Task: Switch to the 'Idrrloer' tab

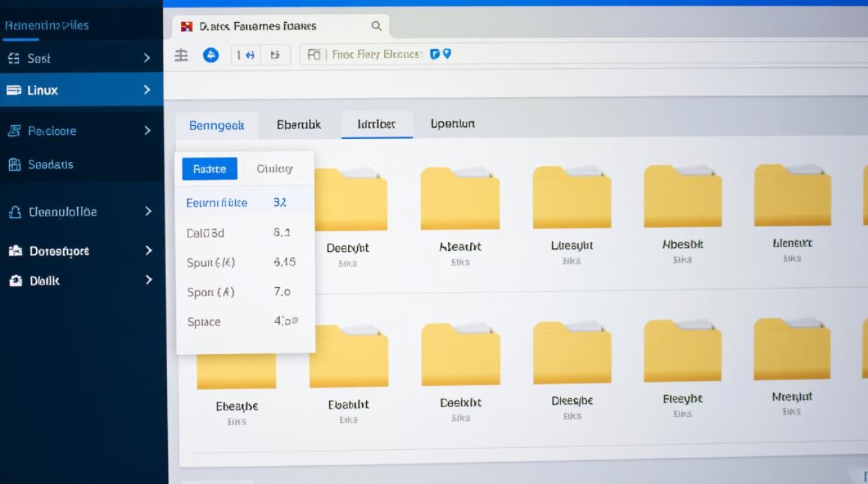Action: click(377, 124)
